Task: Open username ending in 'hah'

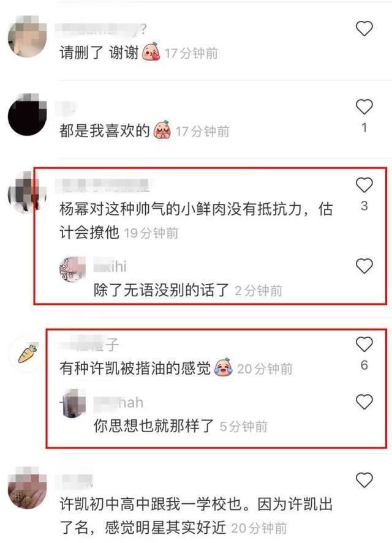Action: click(119, 402)
